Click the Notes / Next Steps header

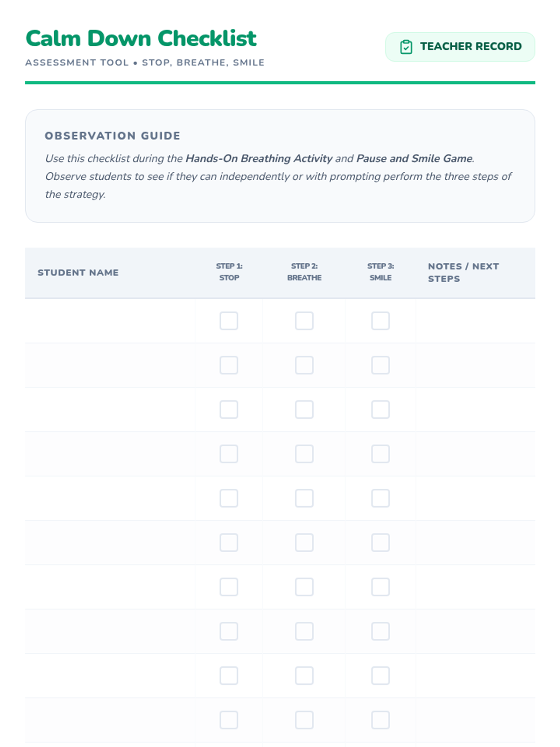click(463, 272)
